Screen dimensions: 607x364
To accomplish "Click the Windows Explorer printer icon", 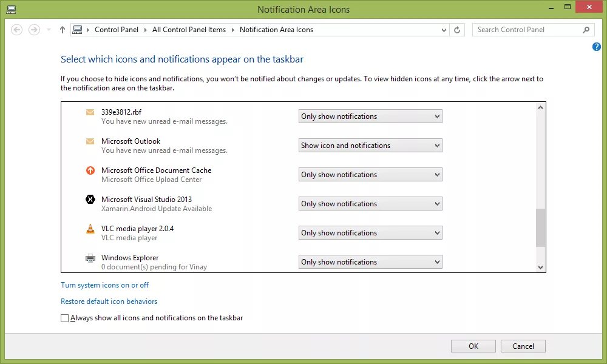I will click(90, 258).
